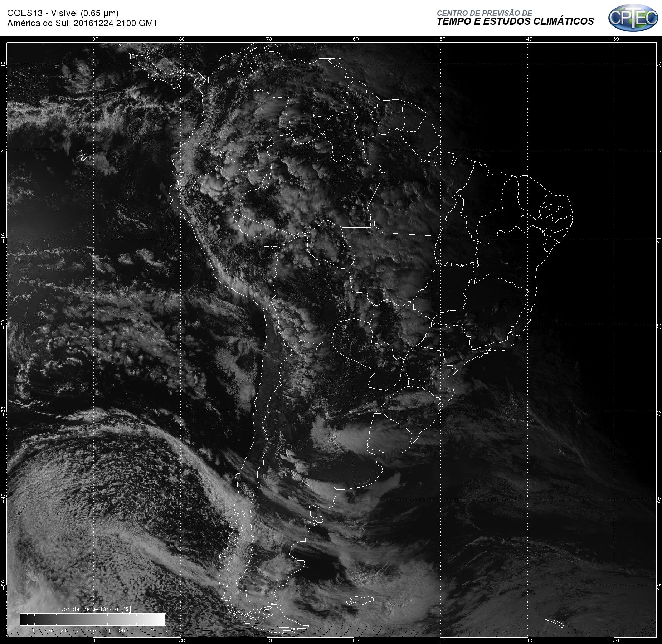The image size is (662, 644).
Task: Click the color bar tick label 32
Action: pyautogui.click(x=78, y=630)
